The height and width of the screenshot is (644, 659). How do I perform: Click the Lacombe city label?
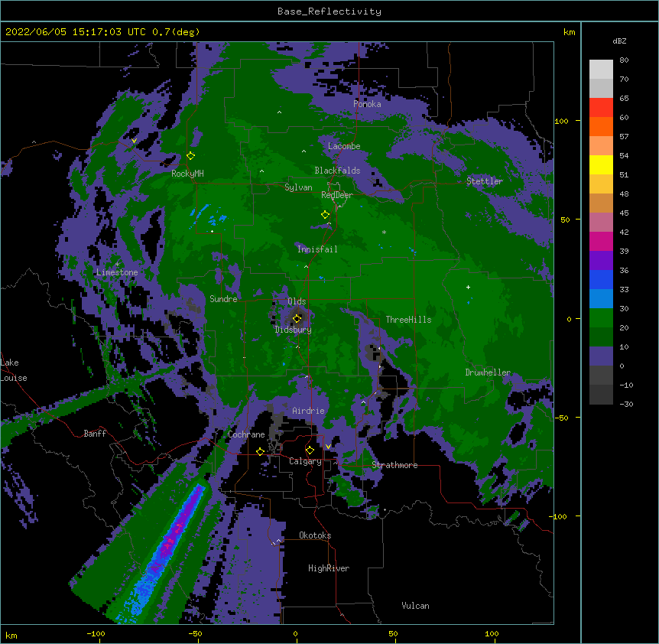tap(344, 146)
